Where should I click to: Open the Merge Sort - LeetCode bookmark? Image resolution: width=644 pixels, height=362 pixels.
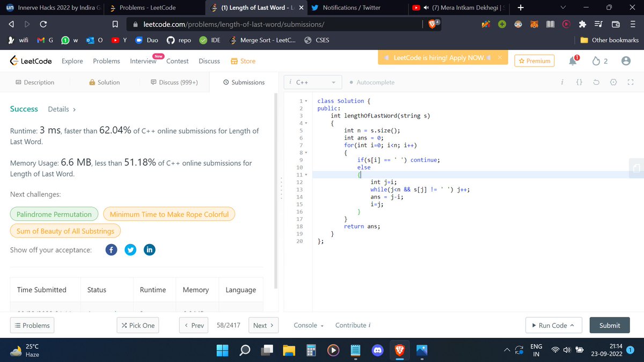pos(262,40)
